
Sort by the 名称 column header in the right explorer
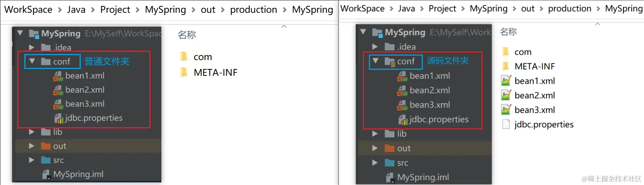tap(509, 32)
